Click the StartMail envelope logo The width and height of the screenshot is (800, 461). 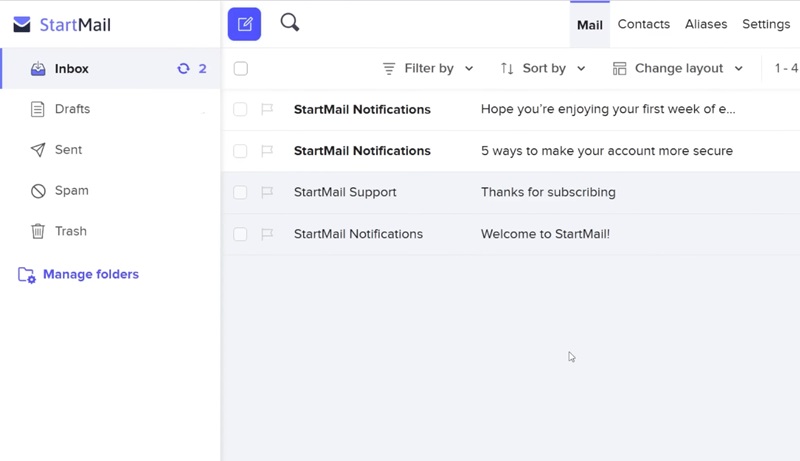point(22,24)
